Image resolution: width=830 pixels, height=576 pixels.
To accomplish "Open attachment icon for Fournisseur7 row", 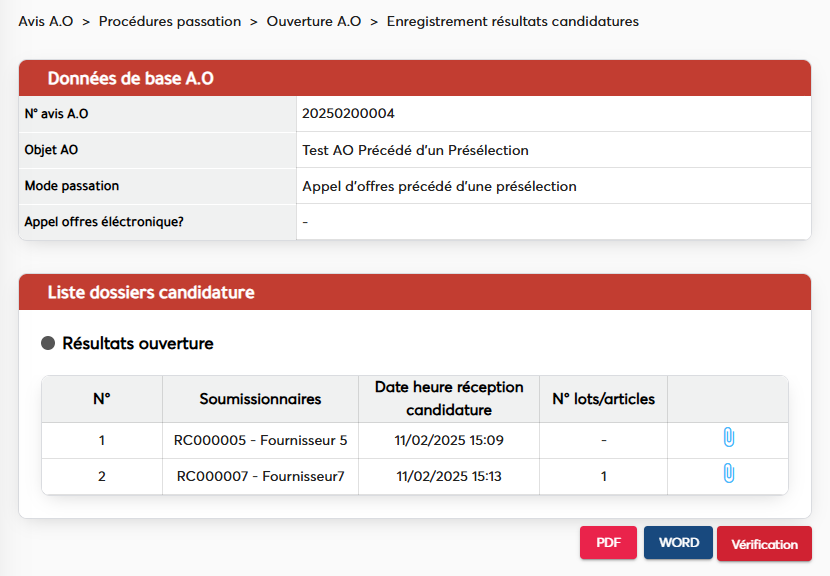I will 728,474.
